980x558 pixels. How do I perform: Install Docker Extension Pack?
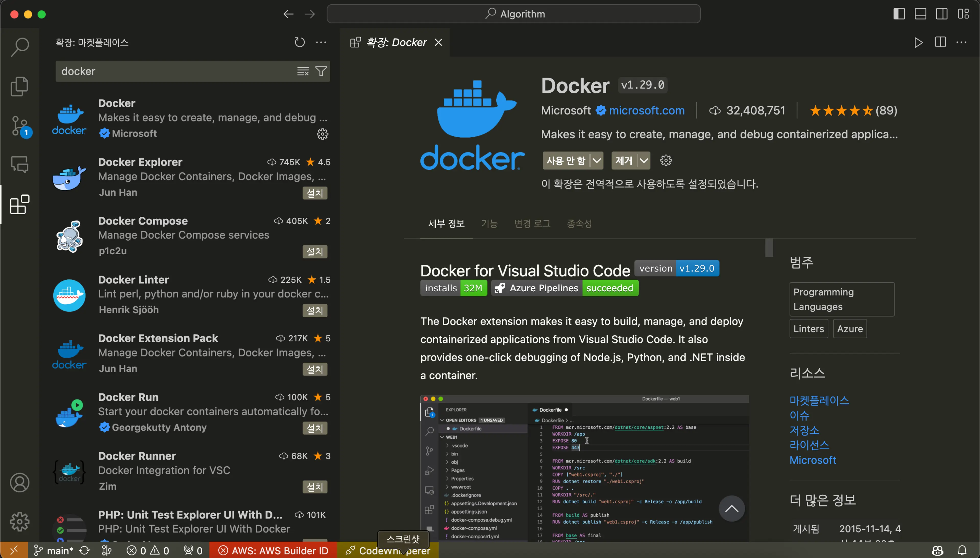click(315, 369)
